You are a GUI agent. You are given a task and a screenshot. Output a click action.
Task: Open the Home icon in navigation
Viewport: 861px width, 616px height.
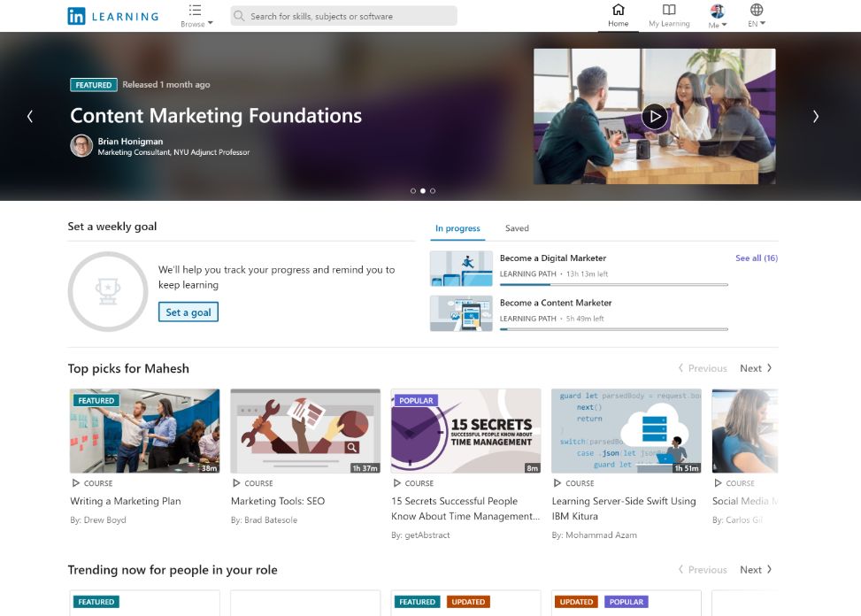click(x=619, y=11)
